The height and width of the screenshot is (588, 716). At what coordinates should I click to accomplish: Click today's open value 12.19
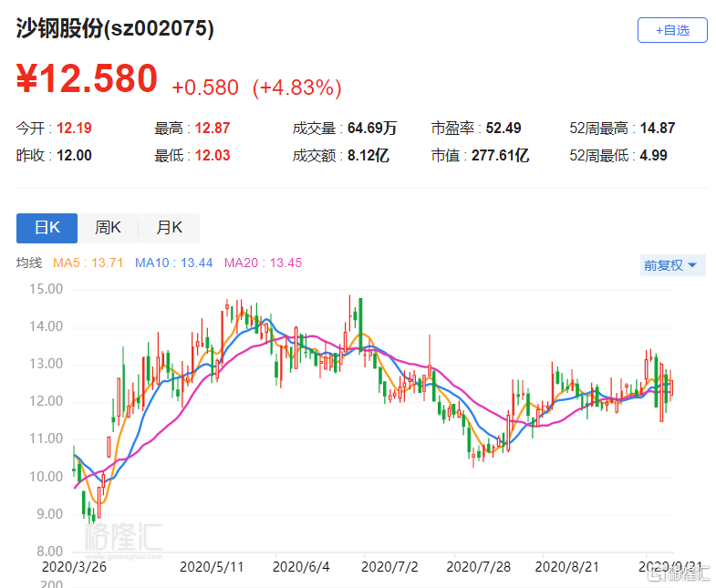tap(74, 129)
